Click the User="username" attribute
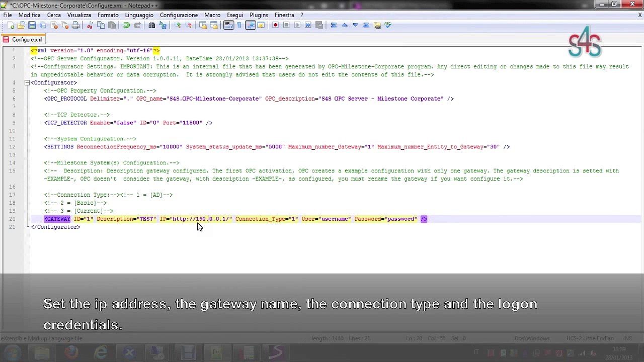This screenshot has height=362, width=644. [326, 219]
